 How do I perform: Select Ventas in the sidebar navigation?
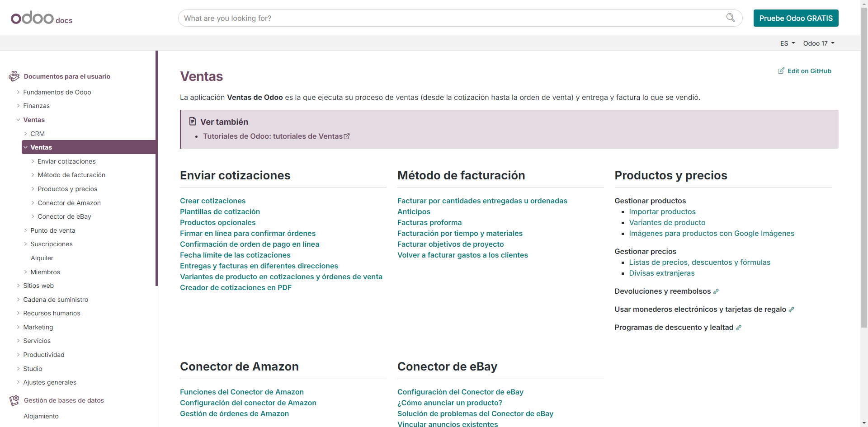[42, 147]
